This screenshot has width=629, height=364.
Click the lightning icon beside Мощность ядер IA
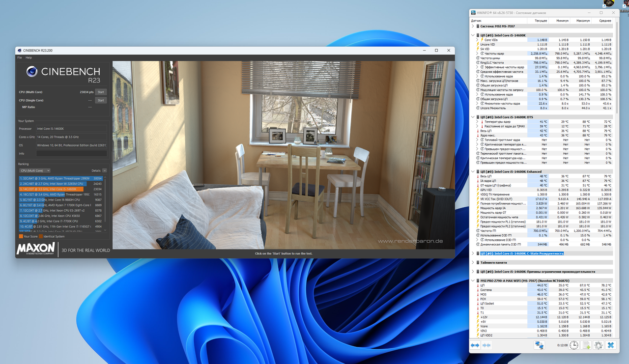(478, 208)
